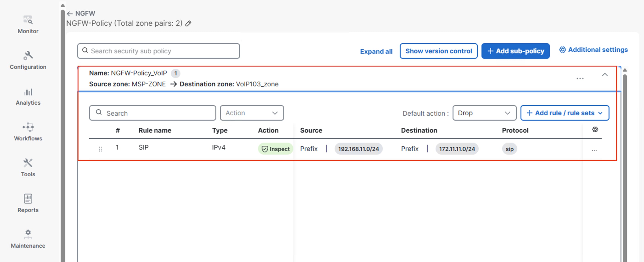Click the VoIP103_zone destination zone text
Screen dimensions: 644x262
coord(257,84)
